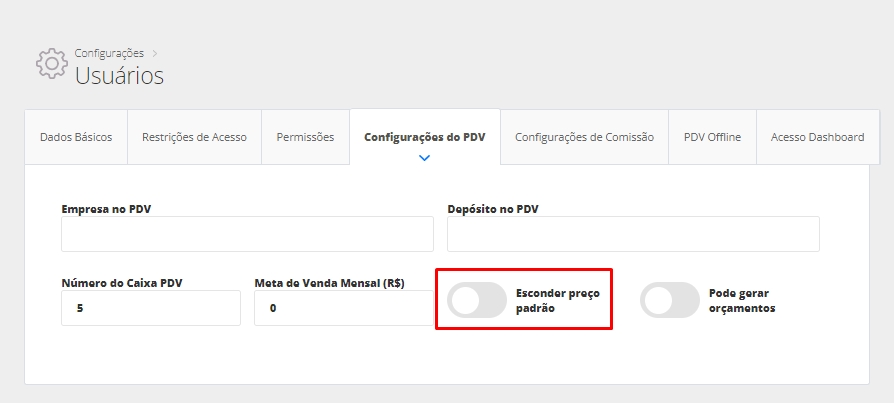Switch to Restrições de Acesso tab
The width and height of the screenshot is (894, 403).
194,137
